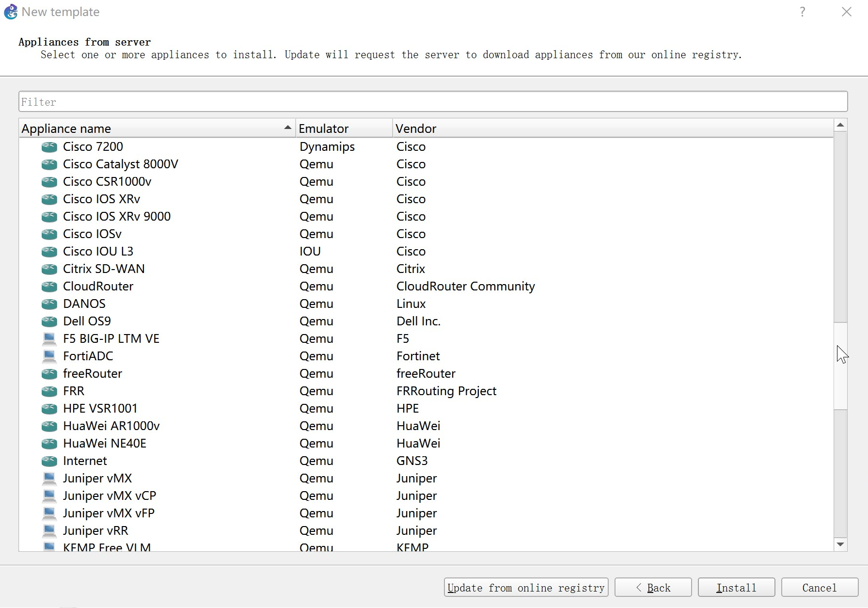Click the router icon beside CloudRouter
868x608 pixels.
click(49, 287)
